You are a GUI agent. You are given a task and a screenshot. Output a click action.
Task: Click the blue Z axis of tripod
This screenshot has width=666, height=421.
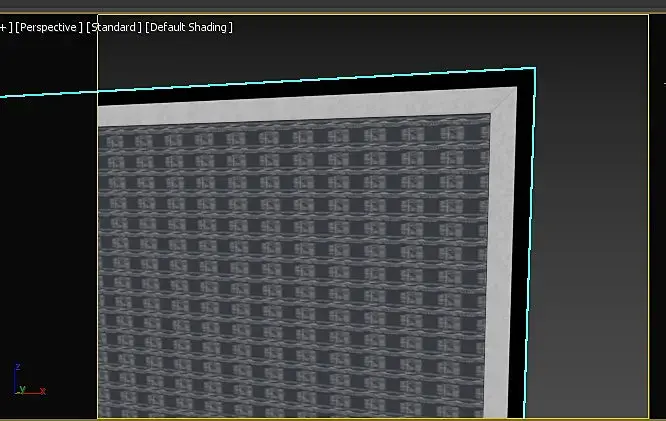pos(17,375)
